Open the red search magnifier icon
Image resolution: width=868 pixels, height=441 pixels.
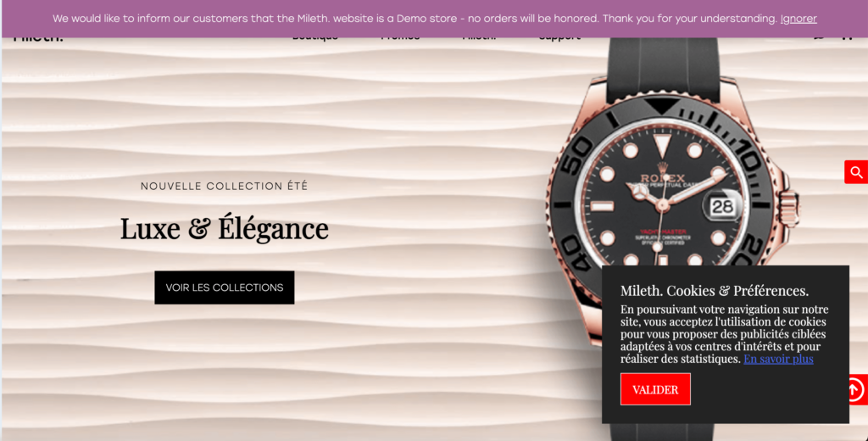(x=856, y=172)
